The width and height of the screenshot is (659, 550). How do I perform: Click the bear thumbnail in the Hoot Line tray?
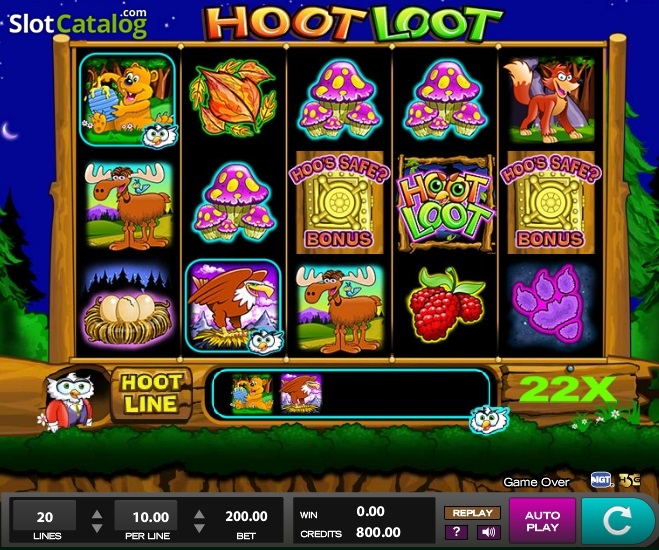pyautogui.click(x=252, y=394)
